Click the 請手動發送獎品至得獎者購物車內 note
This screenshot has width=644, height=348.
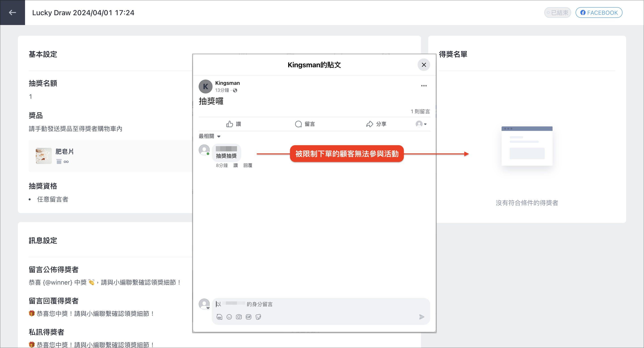pos(75,129)
